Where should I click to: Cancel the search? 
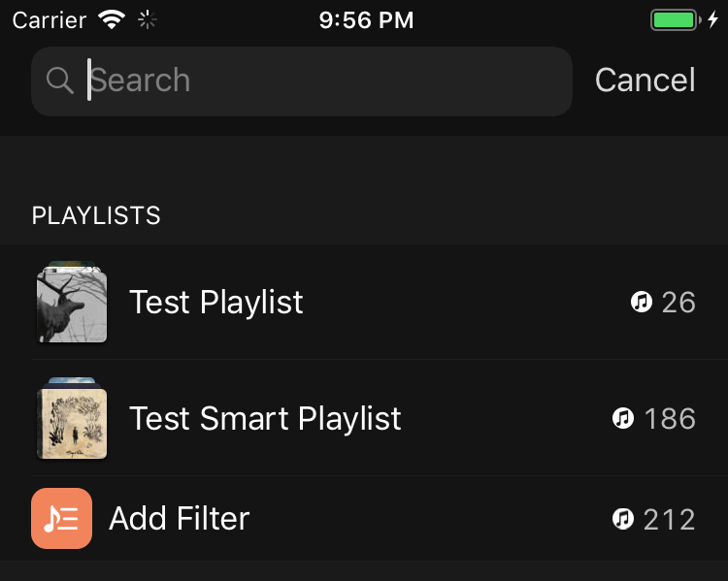(x=645, y=81)
